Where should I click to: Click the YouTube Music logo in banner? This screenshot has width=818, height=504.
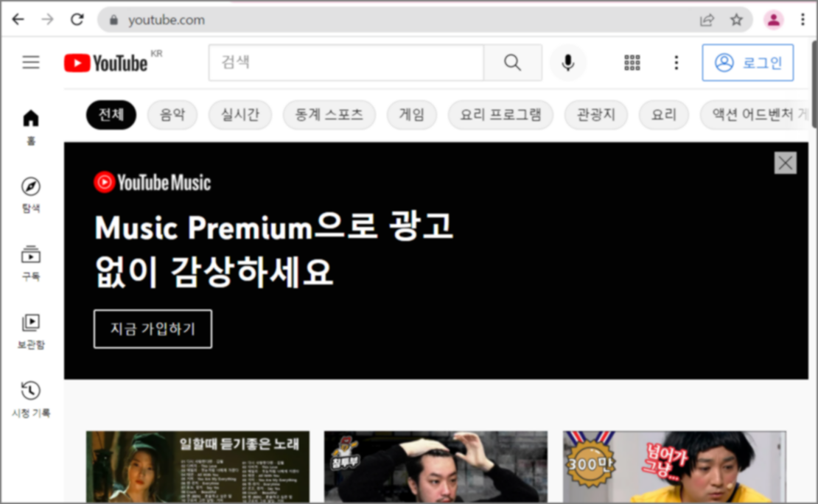coord(153,183)
